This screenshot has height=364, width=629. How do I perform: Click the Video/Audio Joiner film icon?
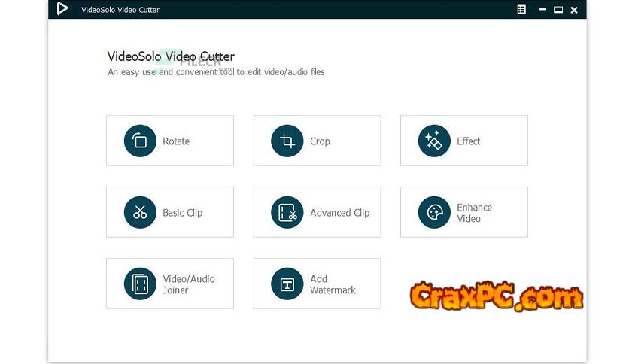tap(140, 284)
